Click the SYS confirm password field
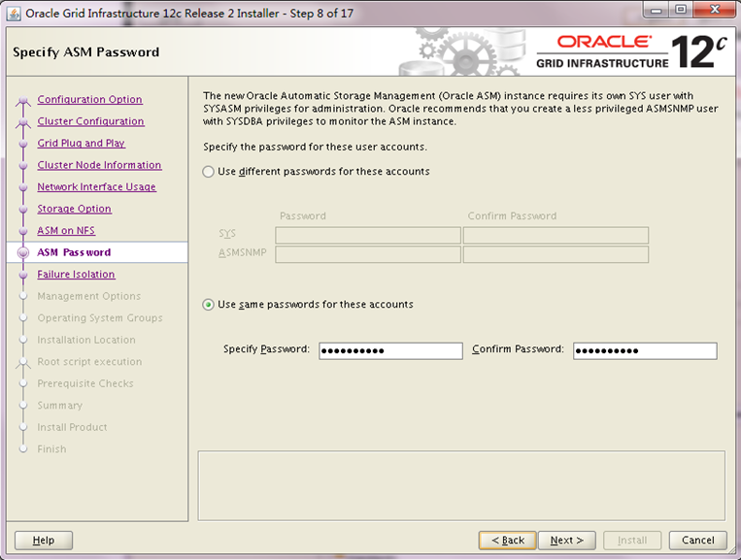The height and width of the screenshot is (560, 741). [x=556, y=235]
